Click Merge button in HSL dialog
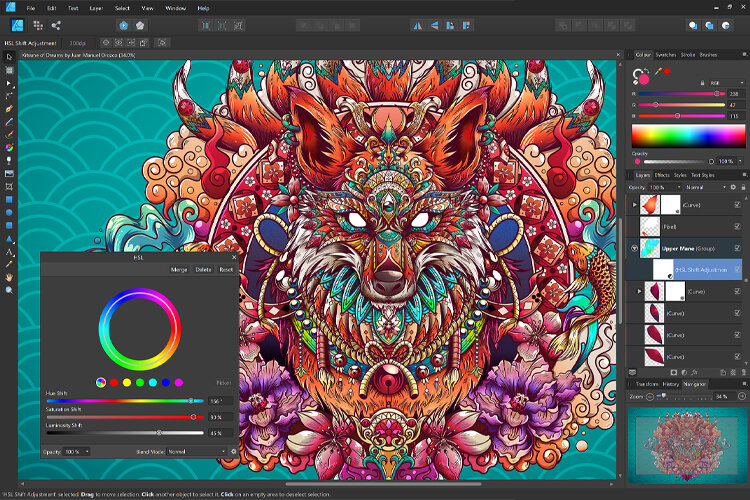This screenshot has width=750, height=500. 179,270
